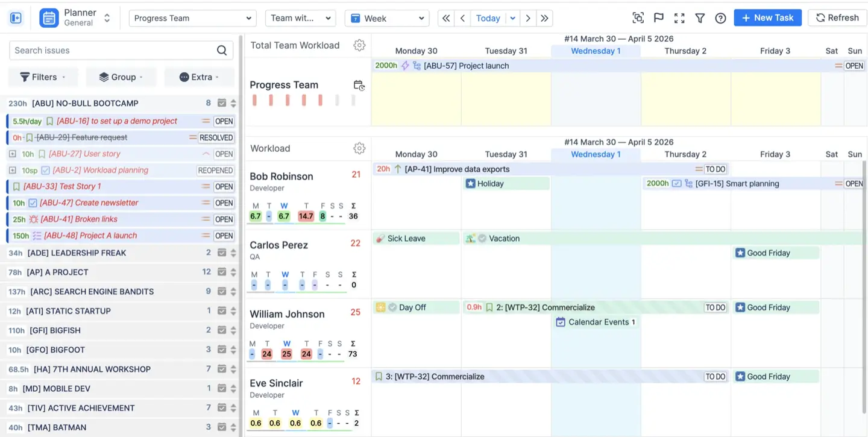The image size is (868, 437).
Task: Open the Group menu in the sidebar
Action: pos(121,77)
